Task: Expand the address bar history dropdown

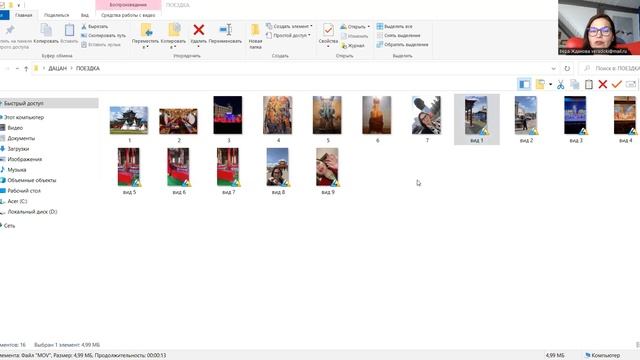Action: tap(553, 69)
